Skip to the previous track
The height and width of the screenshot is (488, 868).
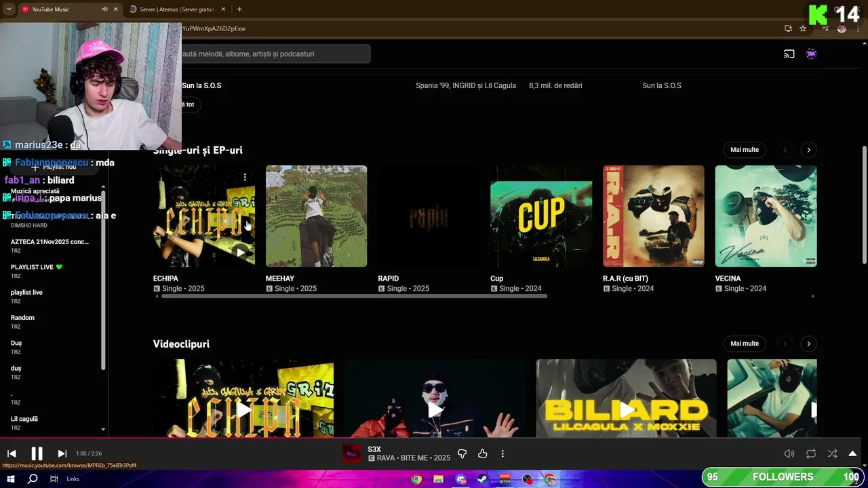click(12, 453)
